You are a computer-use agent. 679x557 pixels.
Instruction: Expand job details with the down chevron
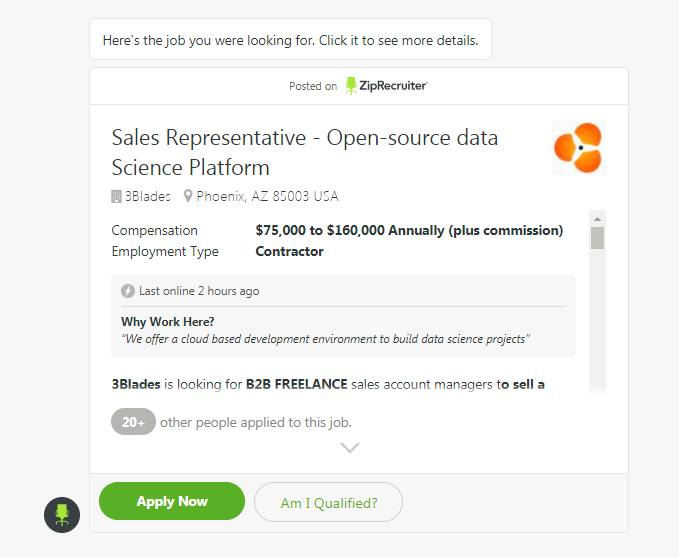350,448
